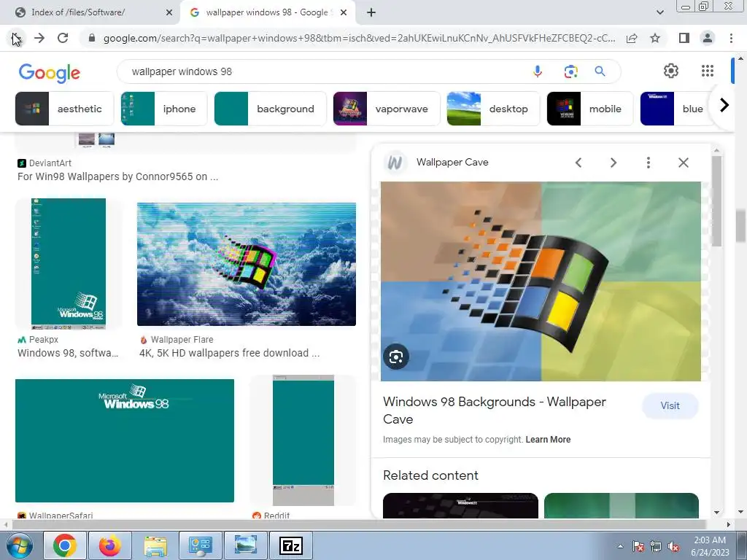This screenshot has width=747, height=560.
Task: Click the browser forward arrow
Action: (39, 38)
